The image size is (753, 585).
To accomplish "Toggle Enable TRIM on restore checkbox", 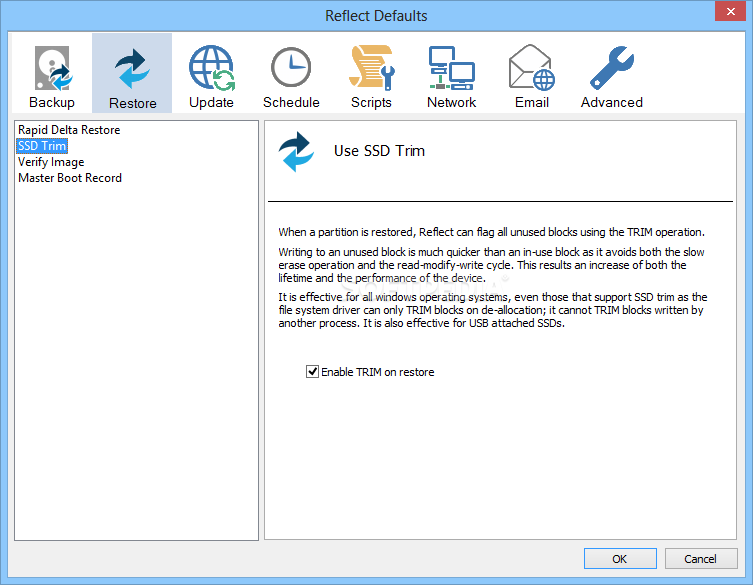I will click(x=312, y=371).
